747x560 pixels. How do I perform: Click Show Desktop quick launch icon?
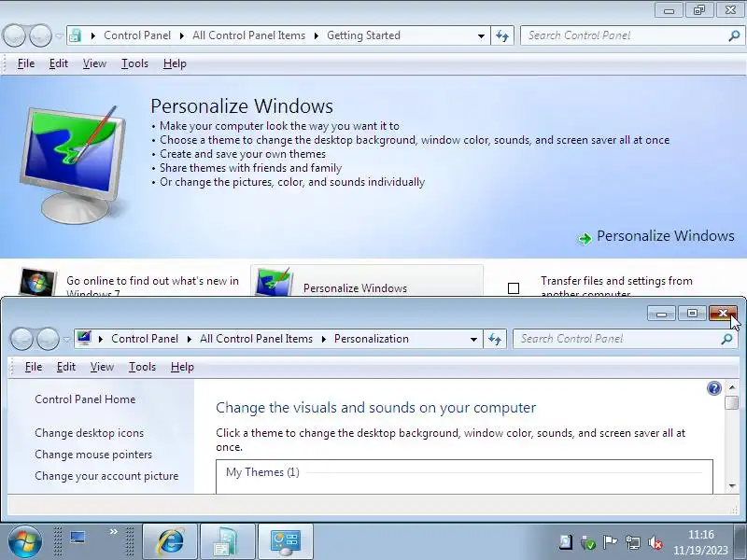[78, 538]
